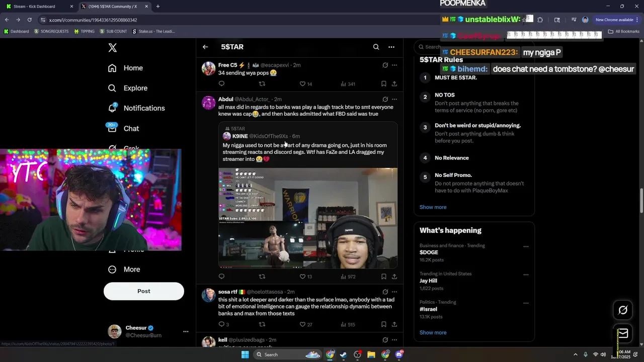Image resolution: width=644 pixels, height=362 pixels.
Task: Open the #Israel trending topic
Action: pos(428,309)
